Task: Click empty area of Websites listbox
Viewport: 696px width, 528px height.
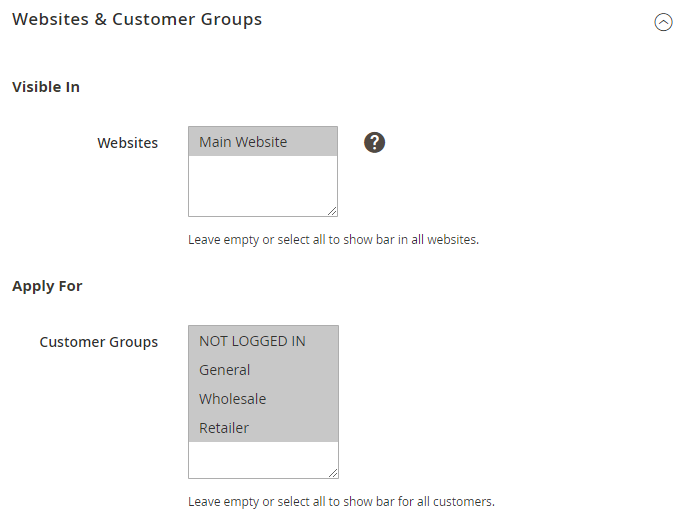Action: 262,185
